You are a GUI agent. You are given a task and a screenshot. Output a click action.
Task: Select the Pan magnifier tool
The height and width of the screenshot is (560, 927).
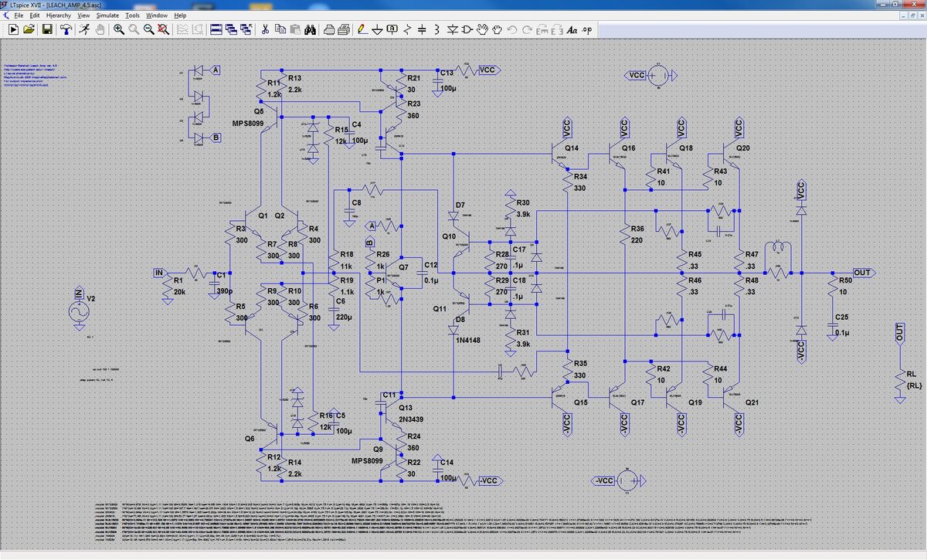coord(134,29)
